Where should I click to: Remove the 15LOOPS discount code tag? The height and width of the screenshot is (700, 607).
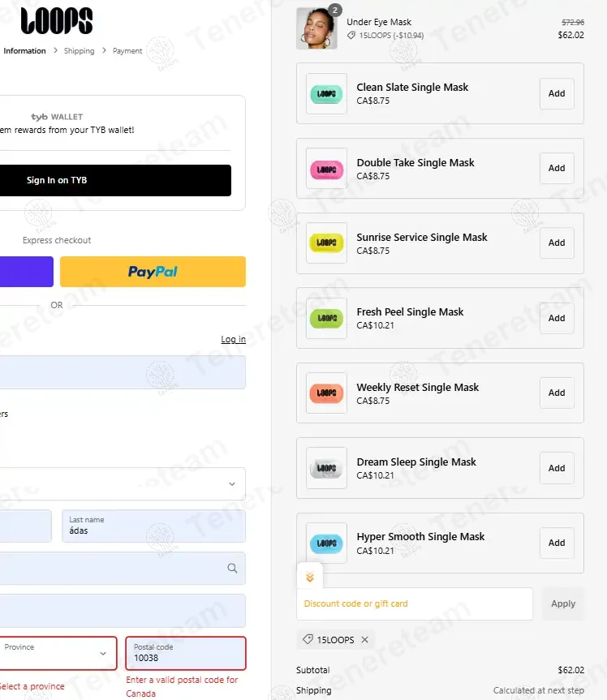(364, 640)
